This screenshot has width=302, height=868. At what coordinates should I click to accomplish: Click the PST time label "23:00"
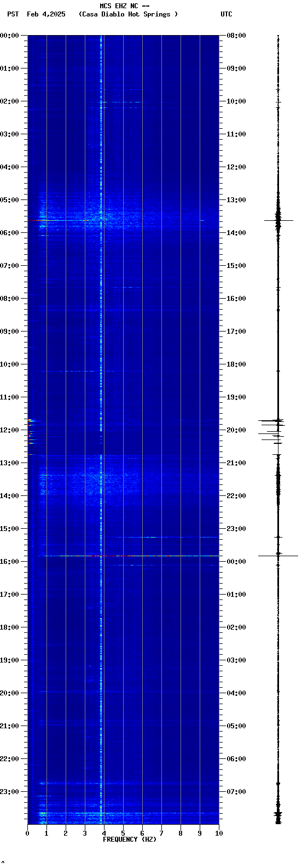tap(9, 792)
